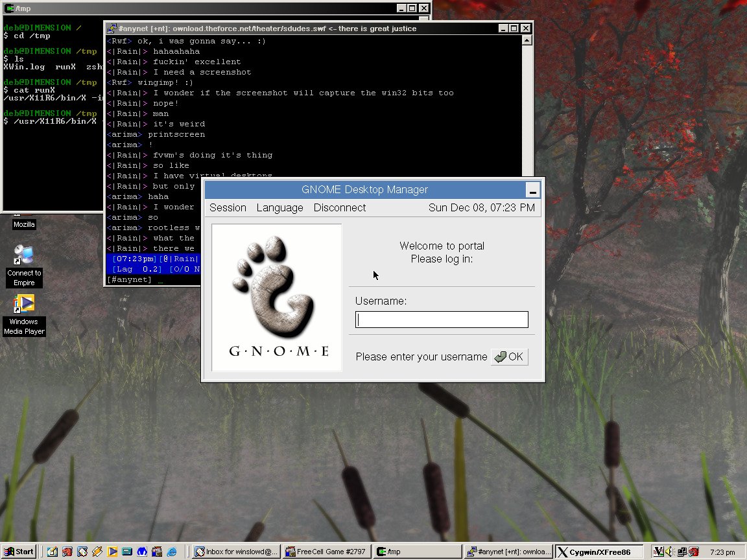Screen dimensions: 747x560
Task: Open the Language menu in GDM
Action: click(x=279, y=207)
